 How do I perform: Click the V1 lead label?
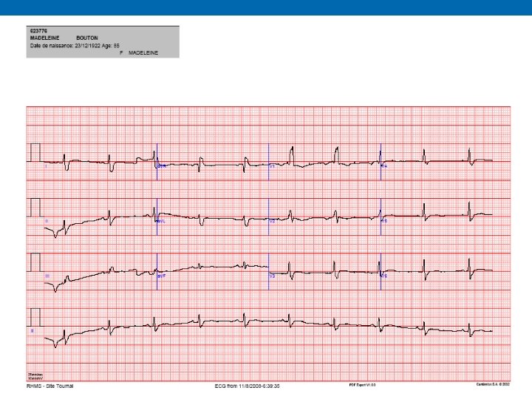pyautogui.click(x=272, y=166)
